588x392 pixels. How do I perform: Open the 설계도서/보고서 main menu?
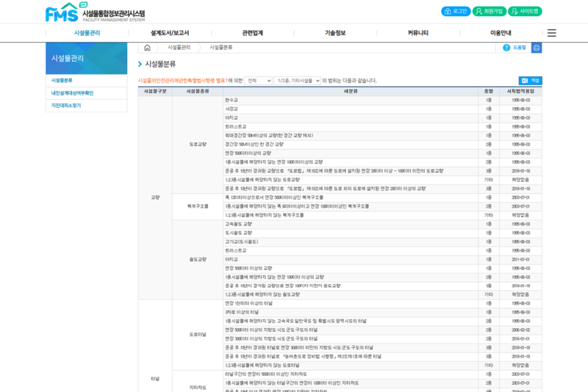tap(170, 33)
